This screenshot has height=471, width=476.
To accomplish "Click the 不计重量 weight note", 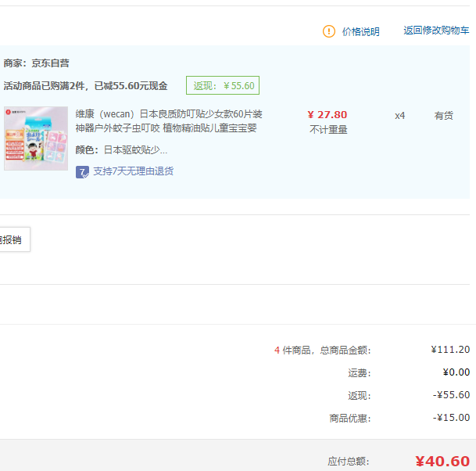I will 328,130.
